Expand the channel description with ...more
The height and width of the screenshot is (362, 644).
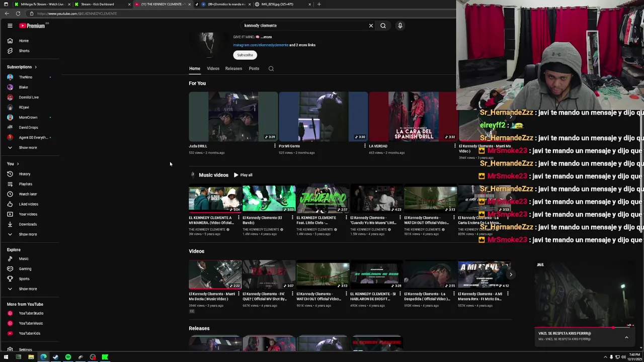click(266, 37)
